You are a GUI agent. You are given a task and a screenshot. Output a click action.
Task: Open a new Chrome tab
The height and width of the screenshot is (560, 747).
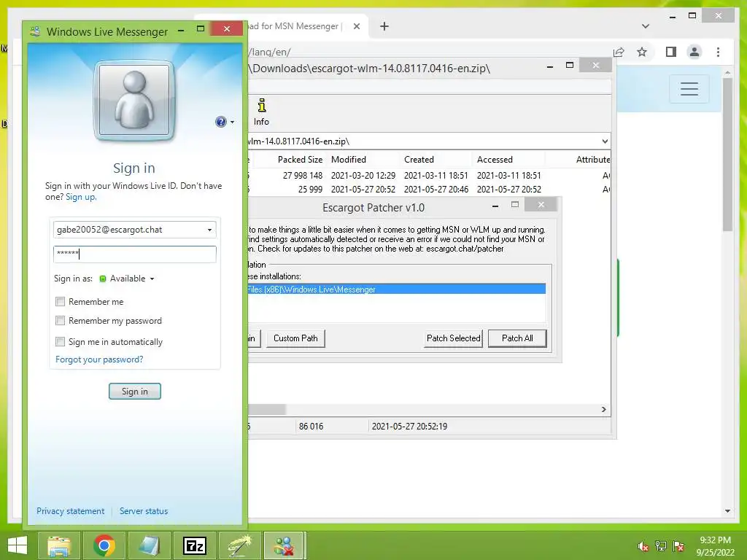click(x=384, y=26)
